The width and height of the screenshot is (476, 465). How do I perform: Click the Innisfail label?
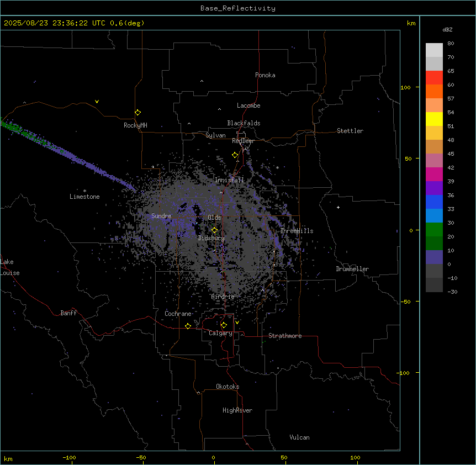coord(230,180)
